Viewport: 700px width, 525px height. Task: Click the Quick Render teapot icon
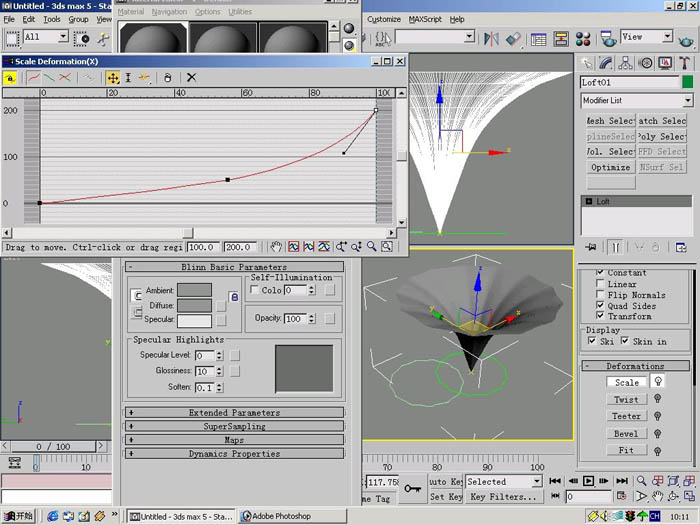(x=686, y=41)
